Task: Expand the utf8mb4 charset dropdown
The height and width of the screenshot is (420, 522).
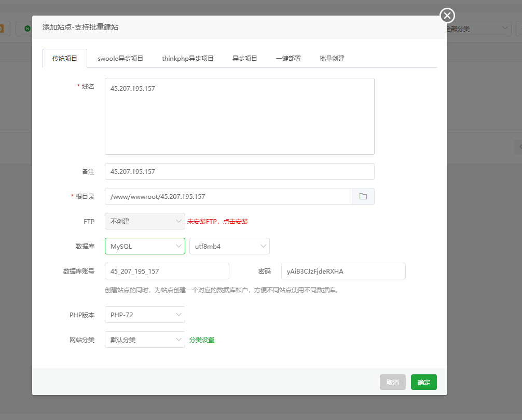Action: click(x=229, y=246)
